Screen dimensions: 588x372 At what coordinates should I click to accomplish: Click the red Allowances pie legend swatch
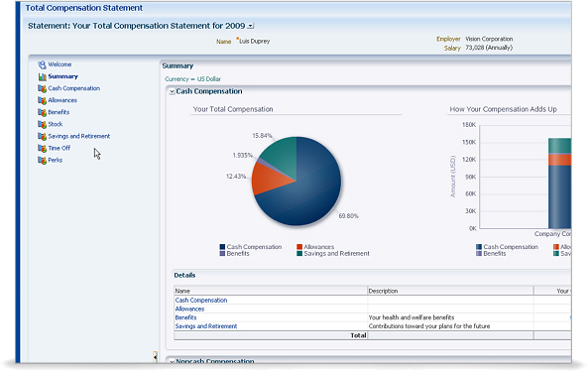coord(299,247)
